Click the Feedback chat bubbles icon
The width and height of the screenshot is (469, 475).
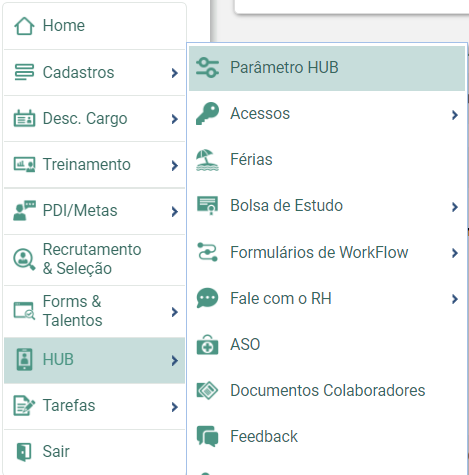coord(207,436)
